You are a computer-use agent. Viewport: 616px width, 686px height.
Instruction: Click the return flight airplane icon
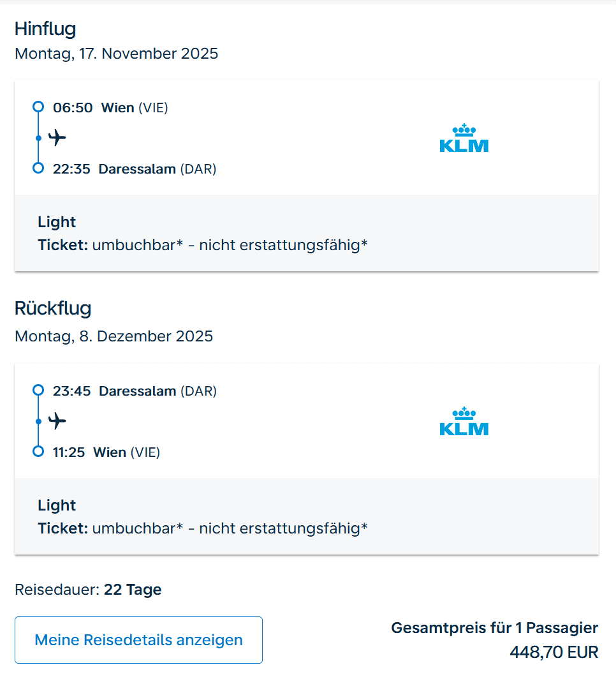(57, 421)
